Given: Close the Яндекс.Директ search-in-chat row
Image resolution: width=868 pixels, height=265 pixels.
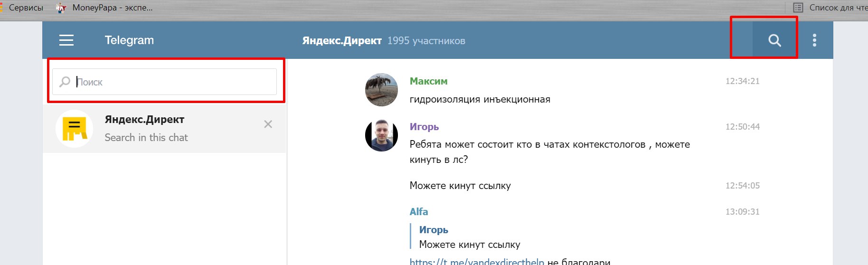Looking at the screenshot, I should point(268,124).
